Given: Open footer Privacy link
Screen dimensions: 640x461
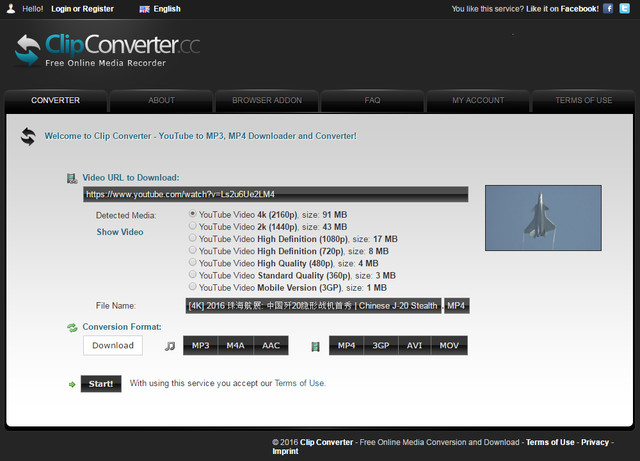Looking at the screenshot, I should pos(595,442).
